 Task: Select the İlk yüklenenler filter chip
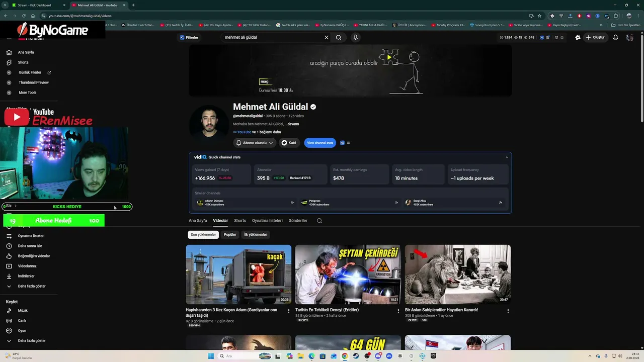tap(256, 235)
